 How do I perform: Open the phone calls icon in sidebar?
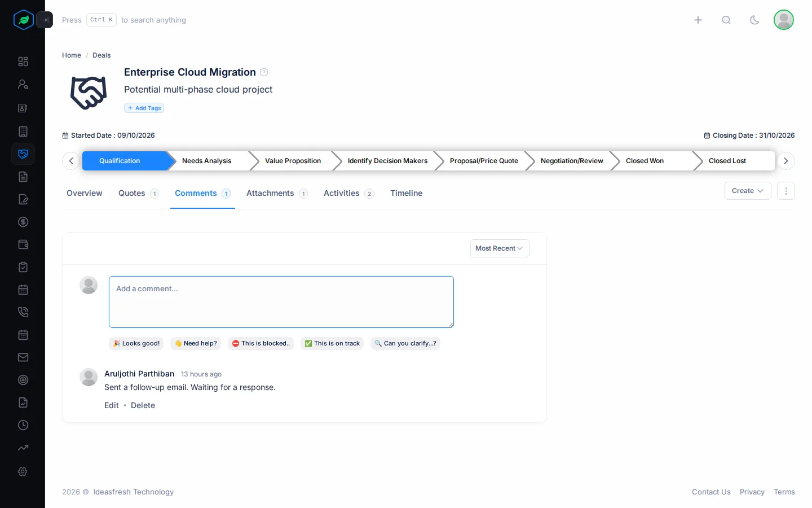pyautogui.click(x=23, y=312)
